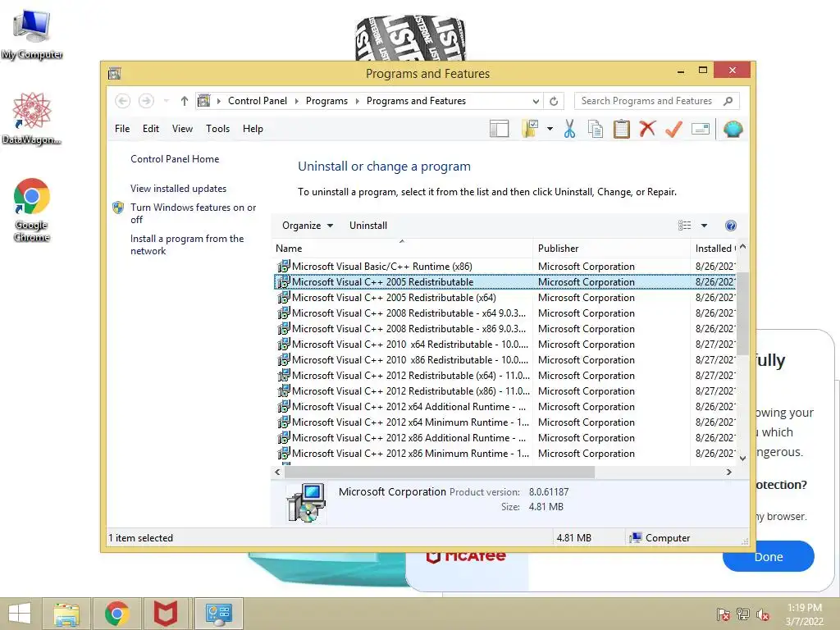Open the Tools menu
Screen dimensions: 840x630
217,129
